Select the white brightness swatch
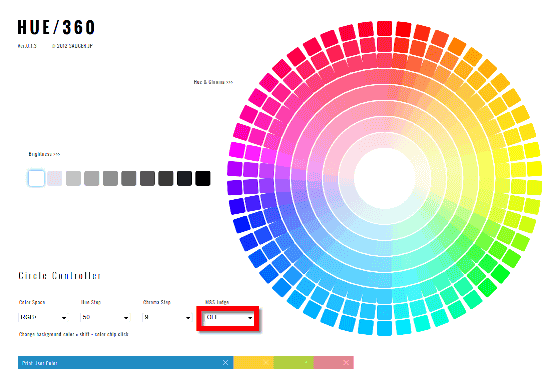This screenshot has width=560, height=369. [36, 178]
